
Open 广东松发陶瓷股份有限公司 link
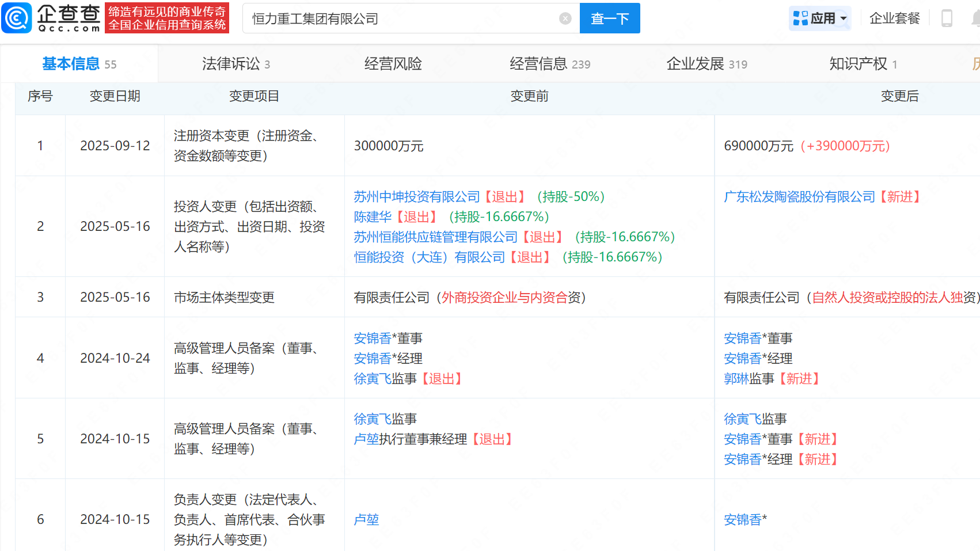[799, 197]
